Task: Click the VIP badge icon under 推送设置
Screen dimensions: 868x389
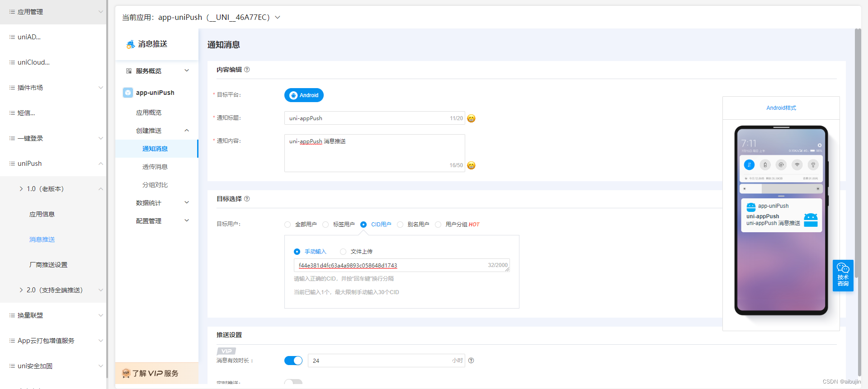Action: (x=226, y=351)
